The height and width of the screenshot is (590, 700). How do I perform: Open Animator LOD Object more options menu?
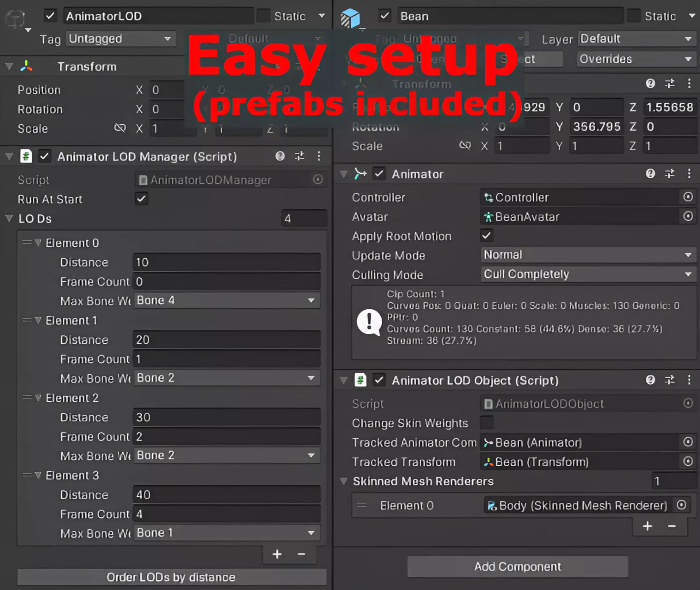coord(689,380)
